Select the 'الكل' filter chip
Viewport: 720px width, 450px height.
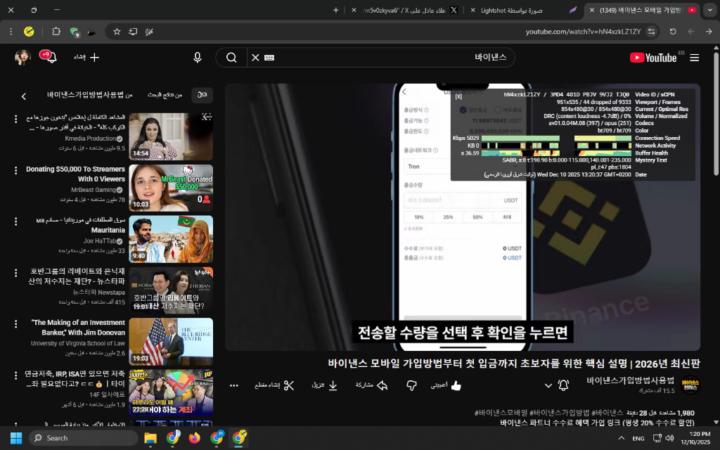(x=202, y=95)
